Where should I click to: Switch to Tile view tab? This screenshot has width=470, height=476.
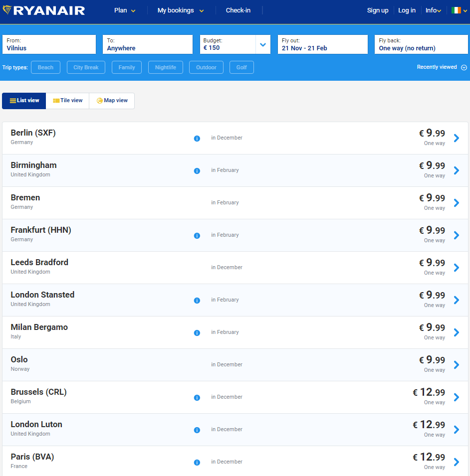pos(67,101)
